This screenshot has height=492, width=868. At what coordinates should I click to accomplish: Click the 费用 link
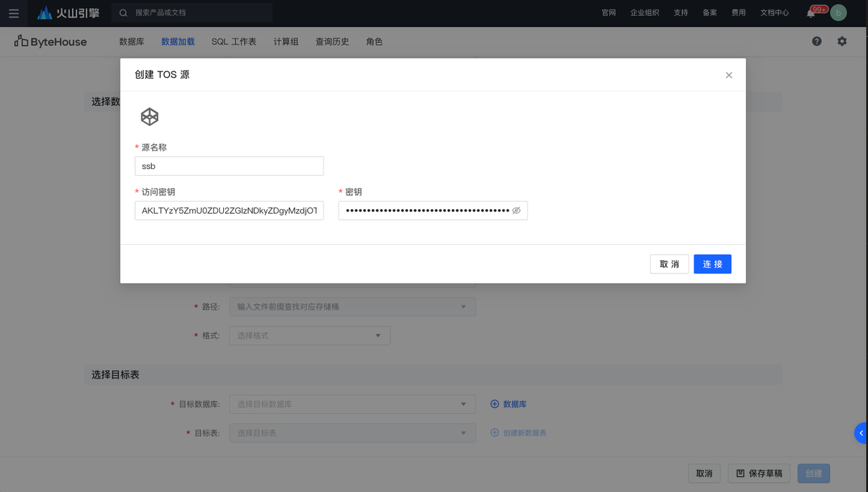[738, 13]
